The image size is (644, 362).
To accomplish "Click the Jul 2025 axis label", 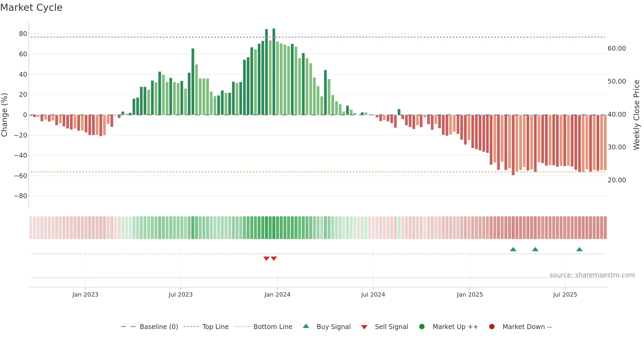I will 565,295.
